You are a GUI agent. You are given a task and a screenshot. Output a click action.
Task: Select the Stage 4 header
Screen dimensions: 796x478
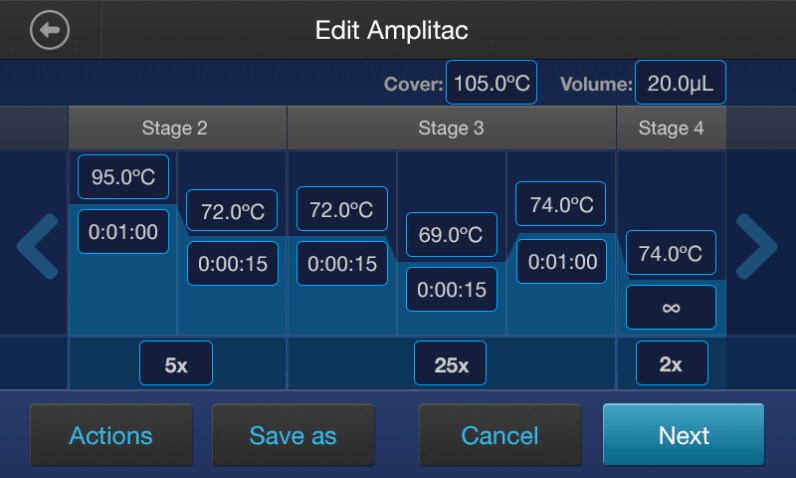[671, 128]
